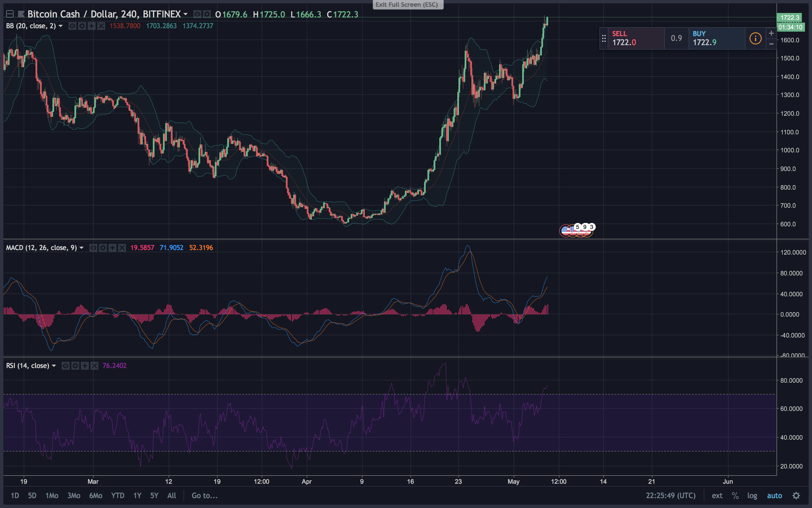Image resolution: width=812 pixels, height=508 pixels.
Task: Click plus icon next to BB indicator
Action: (x=92, y=26)
